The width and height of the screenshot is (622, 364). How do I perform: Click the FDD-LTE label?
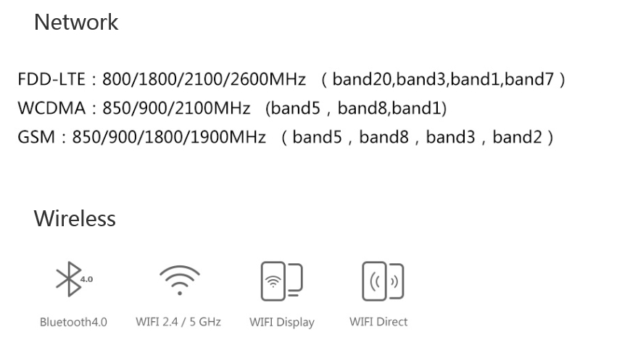(51, 79)
